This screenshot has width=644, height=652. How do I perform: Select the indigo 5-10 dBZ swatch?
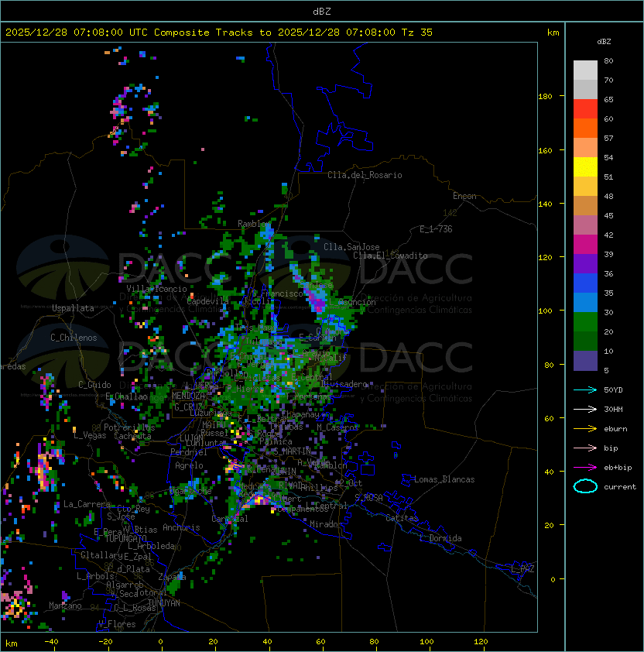[x=585, y=361]
